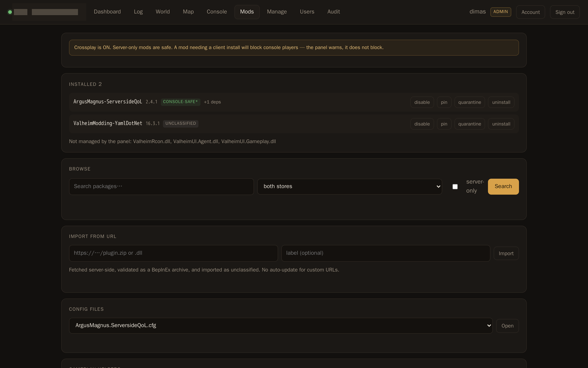Pin the ValheimModding-YamlDotNet mod
Viewport: 588px width, 368px height.
pos(444,124)
